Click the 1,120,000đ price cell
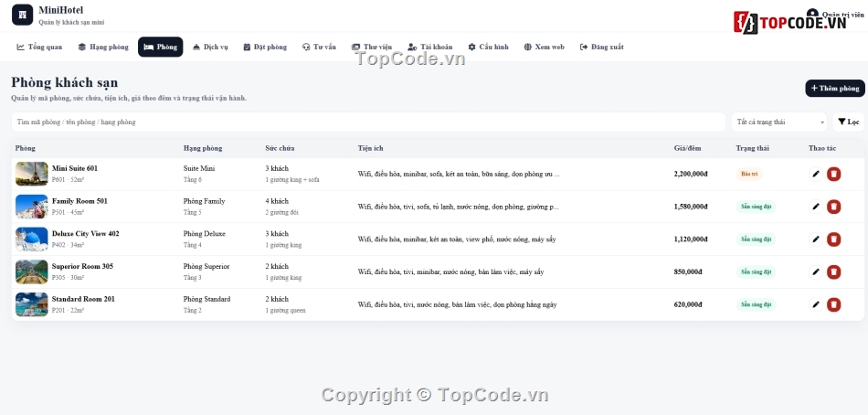The height and width of the screenshot is (415, 868). tap(691, 239)
